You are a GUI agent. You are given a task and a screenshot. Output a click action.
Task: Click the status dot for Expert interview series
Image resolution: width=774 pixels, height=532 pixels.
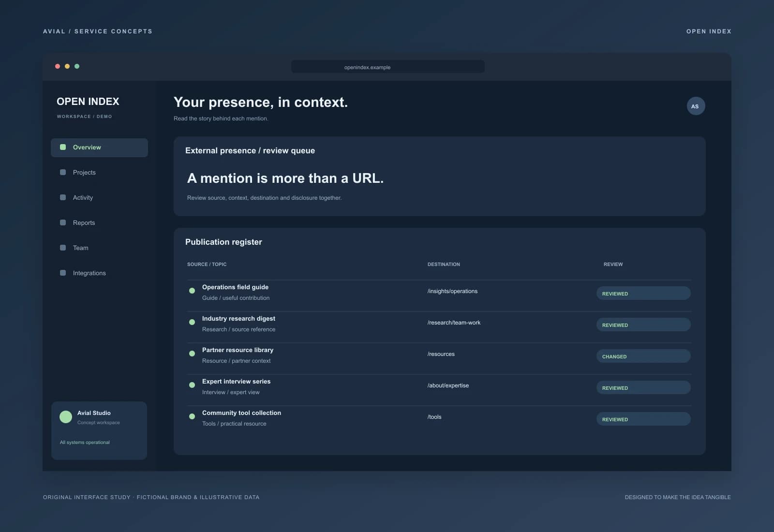click(192, 385)
